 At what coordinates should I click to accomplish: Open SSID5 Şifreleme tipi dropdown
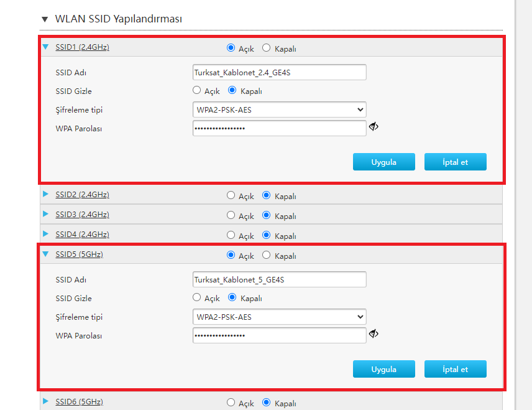pyautogui.click(x=278, y=317)
